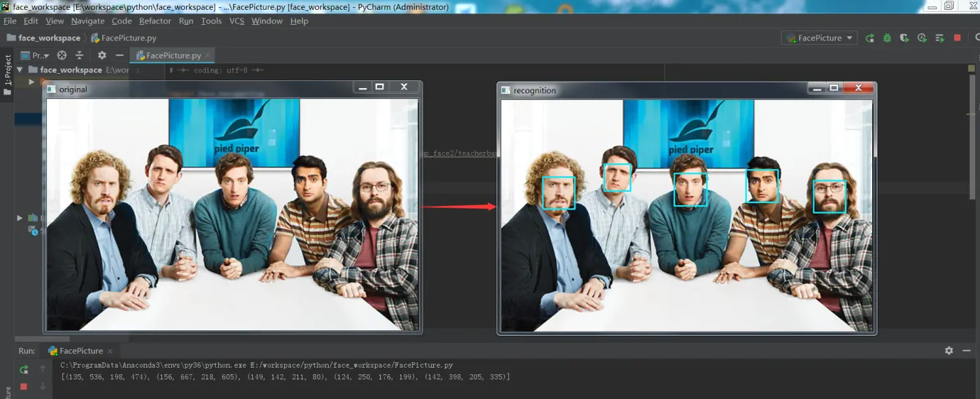Screen dimensions: 980x399
Task: Click the recognition window's title bar icon
Action: point(506,90)
